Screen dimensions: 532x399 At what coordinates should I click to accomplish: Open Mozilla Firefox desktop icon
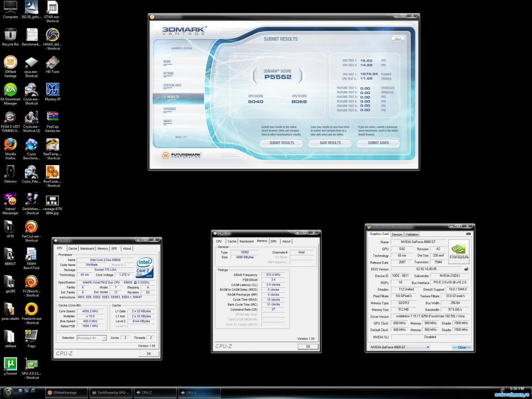(10, 149)
